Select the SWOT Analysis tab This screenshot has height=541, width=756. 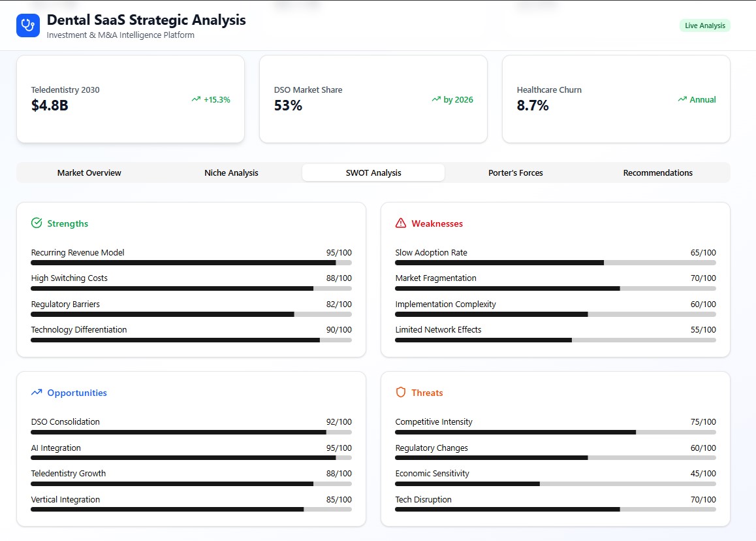373,173
